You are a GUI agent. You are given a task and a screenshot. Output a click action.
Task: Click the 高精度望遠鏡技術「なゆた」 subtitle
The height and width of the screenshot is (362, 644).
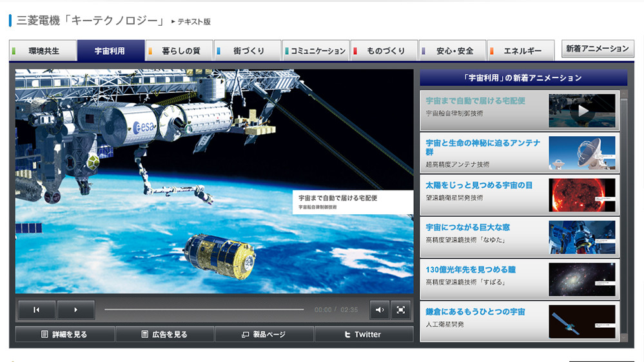(465, 239)
